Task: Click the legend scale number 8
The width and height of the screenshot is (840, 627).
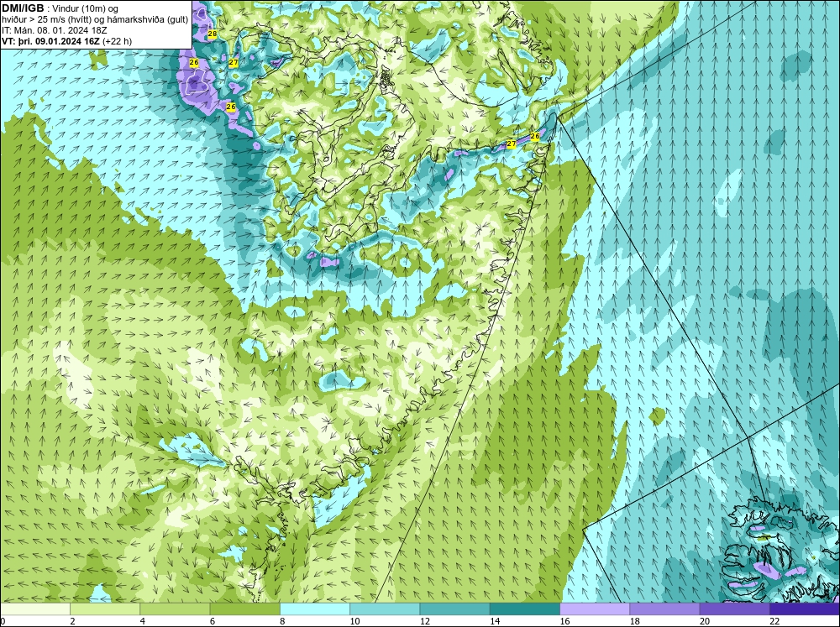Action: pos(282,621)
